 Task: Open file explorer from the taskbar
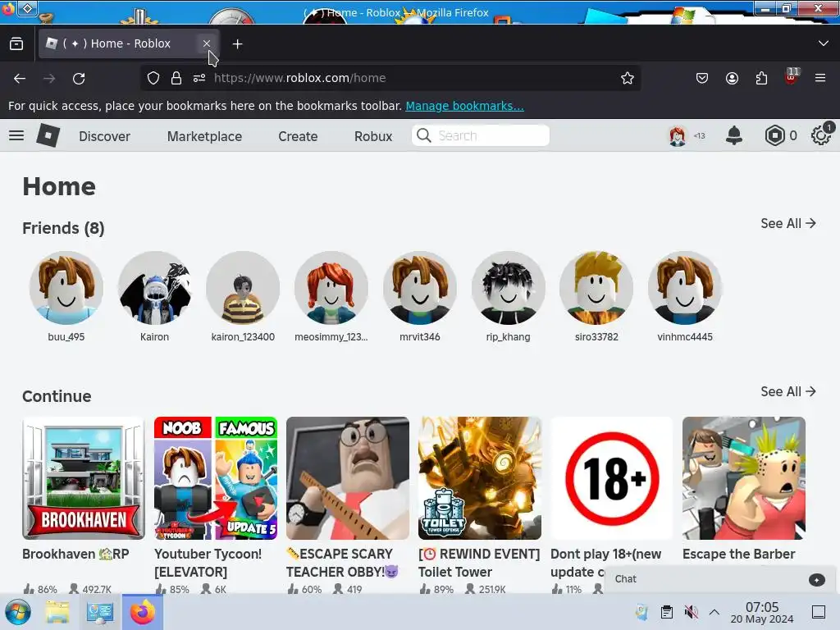point(57,612)
